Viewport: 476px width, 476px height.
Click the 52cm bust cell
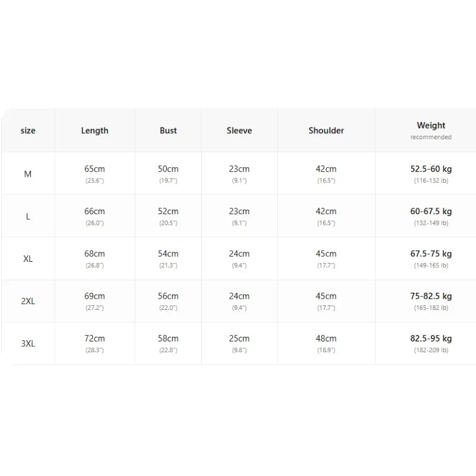pos(168,217)
